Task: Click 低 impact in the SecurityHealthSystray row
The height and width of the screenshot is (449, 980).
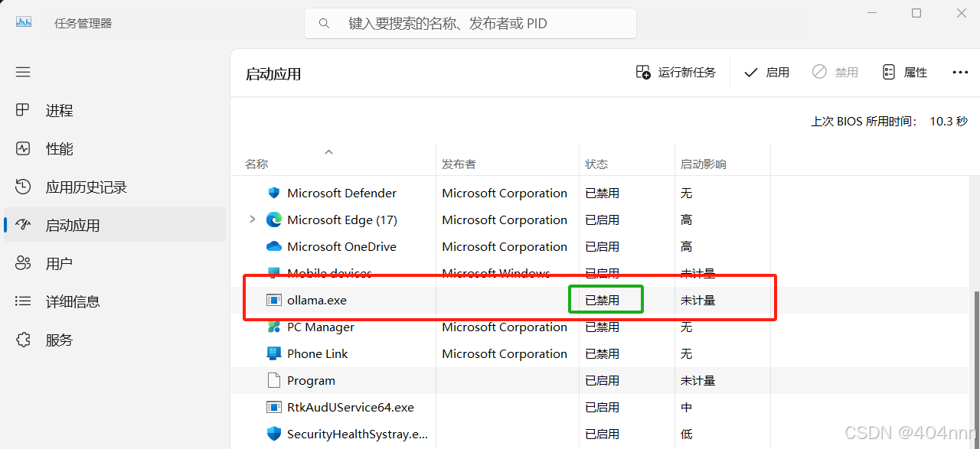Action: point(686,434)
